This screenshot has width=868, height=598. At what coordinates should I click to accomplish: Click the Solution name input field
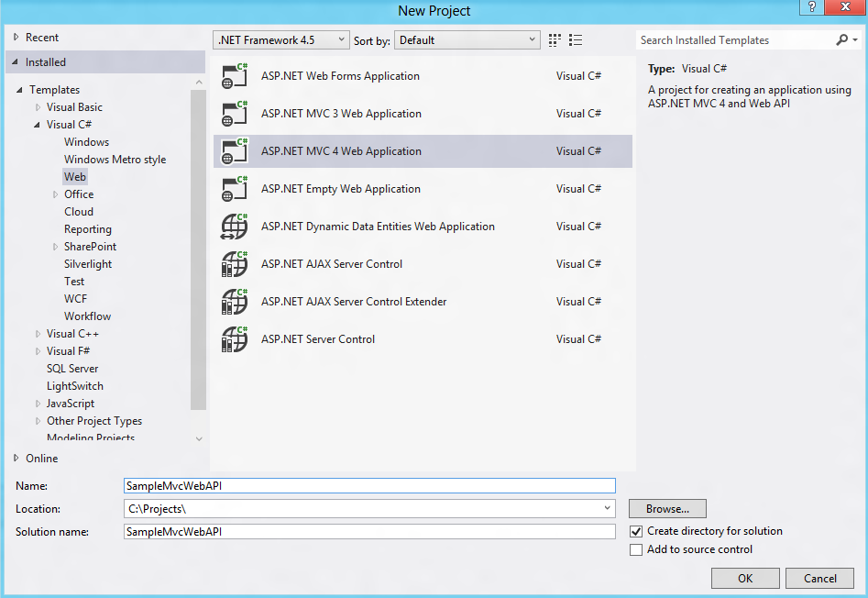(369, 532)
